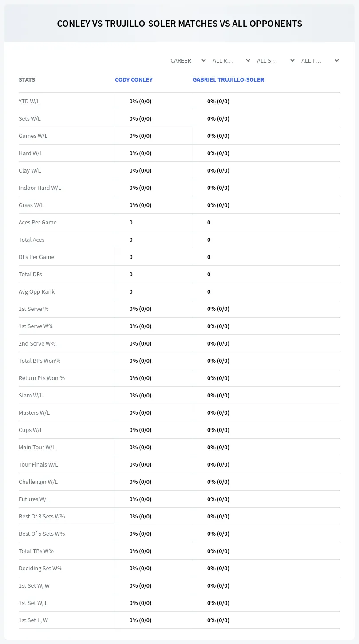Click the 1st Serve % row label
This screenshot has height=644, width=359.
[x=34, y=309]
